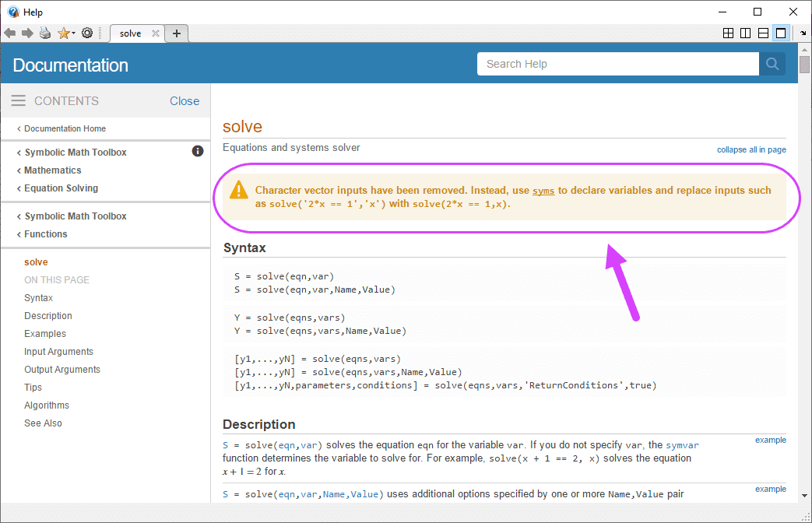Open the symvar function link
Screen dimensions: 812x523
point(682,445)
